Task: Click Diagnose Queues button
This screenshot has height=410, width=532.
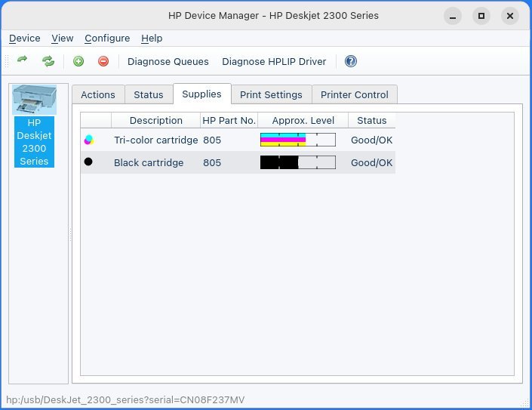Action: tap(168, 61)
